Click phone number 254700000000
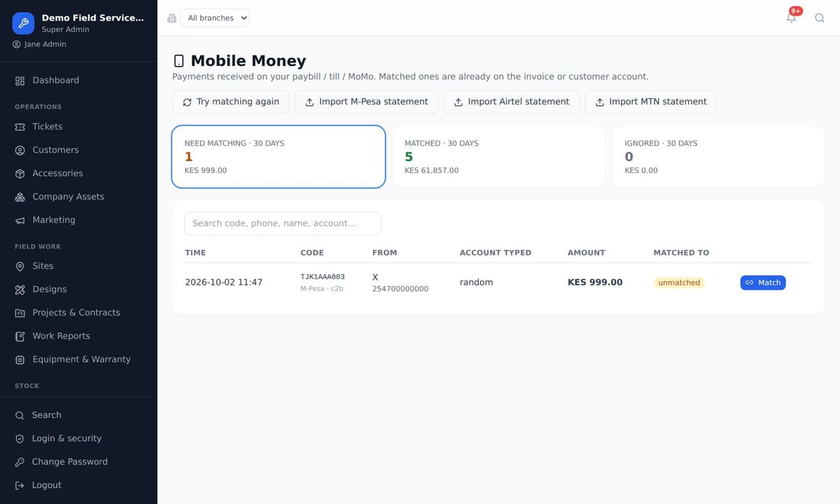The image size is (840, 504). [400, 289]
